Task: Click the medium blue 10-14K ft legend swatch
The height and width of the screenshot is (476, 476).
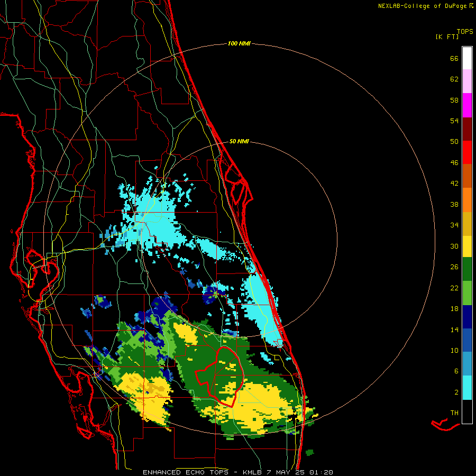Action: [x=467, y=340]
